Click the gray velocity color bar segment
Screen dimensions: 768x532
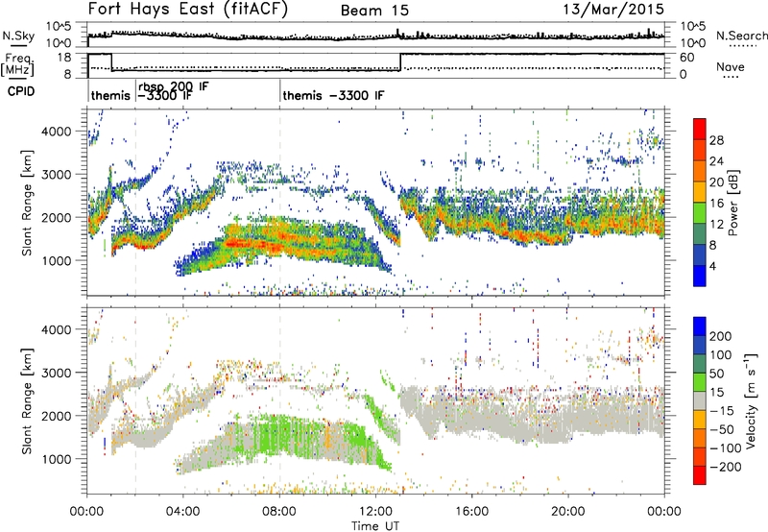coord(700,400)
